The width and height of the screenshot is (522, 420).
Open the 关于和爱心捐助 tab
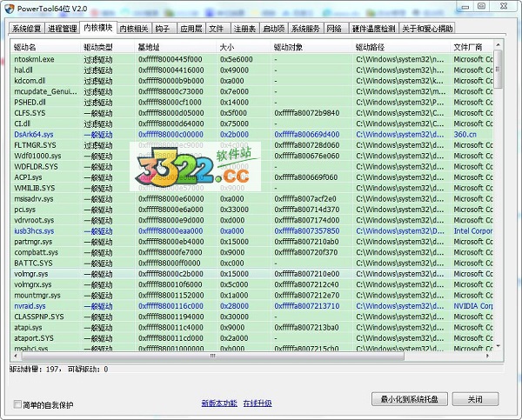tap(427, 29)
